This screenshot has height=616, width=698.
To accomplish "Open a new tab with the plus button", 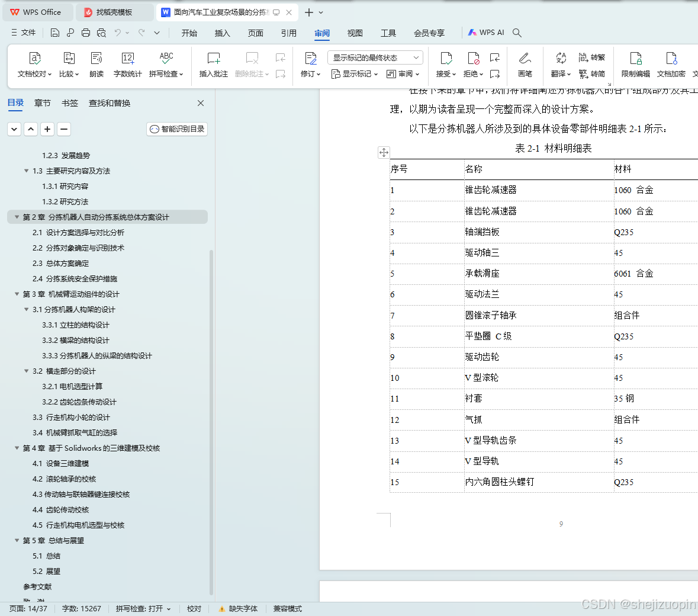I will tap(308, 12).
